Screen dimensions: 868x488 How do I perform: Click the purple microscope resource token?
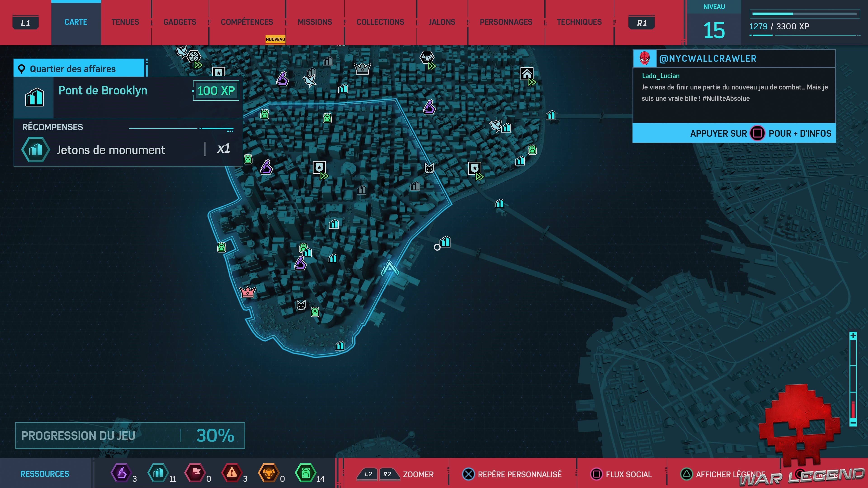121,473
